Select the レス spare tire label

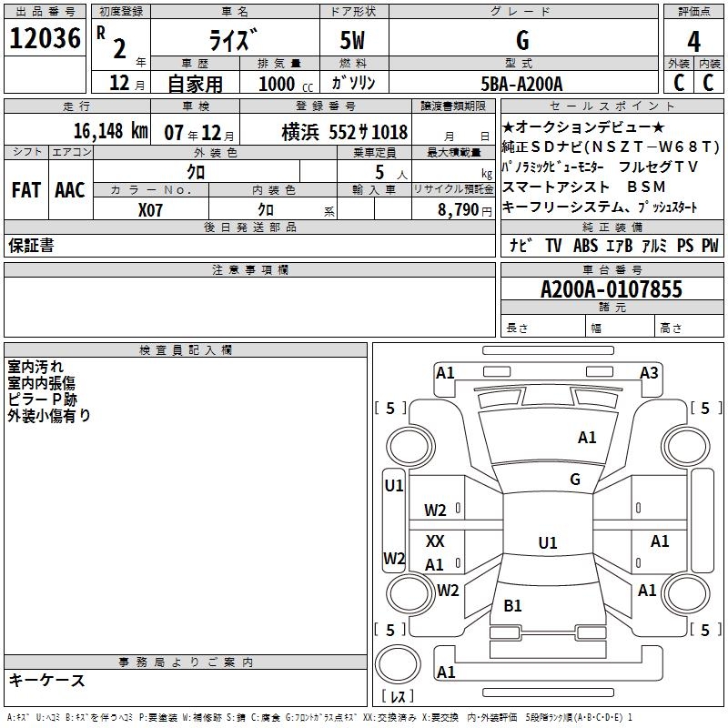coord(398,696)
